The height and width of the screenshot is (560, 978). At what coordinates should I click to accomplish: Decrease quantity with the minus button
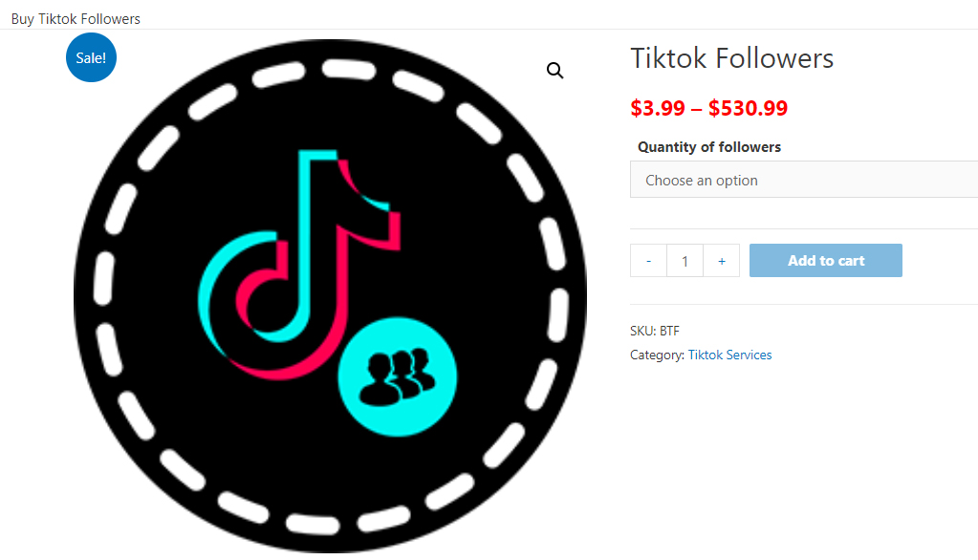(x=648, y=261)
